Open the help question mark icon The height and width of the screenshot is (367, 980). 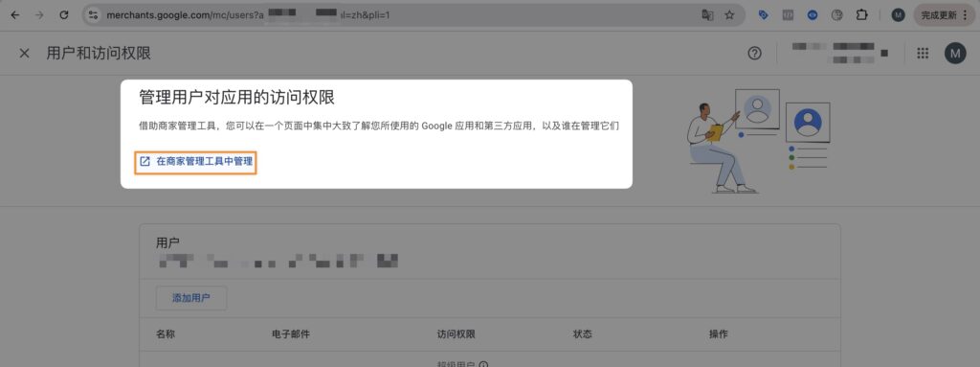[754, 54]
